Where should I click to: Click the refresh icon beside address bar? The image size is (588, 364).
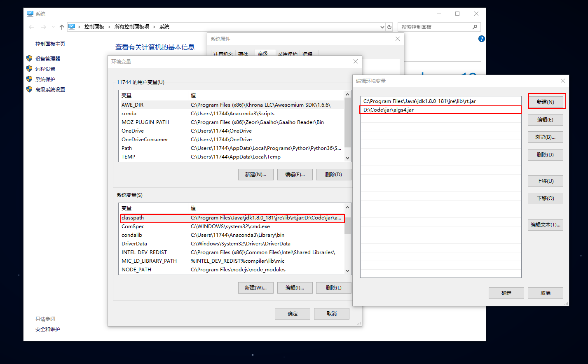pos(389,27)
